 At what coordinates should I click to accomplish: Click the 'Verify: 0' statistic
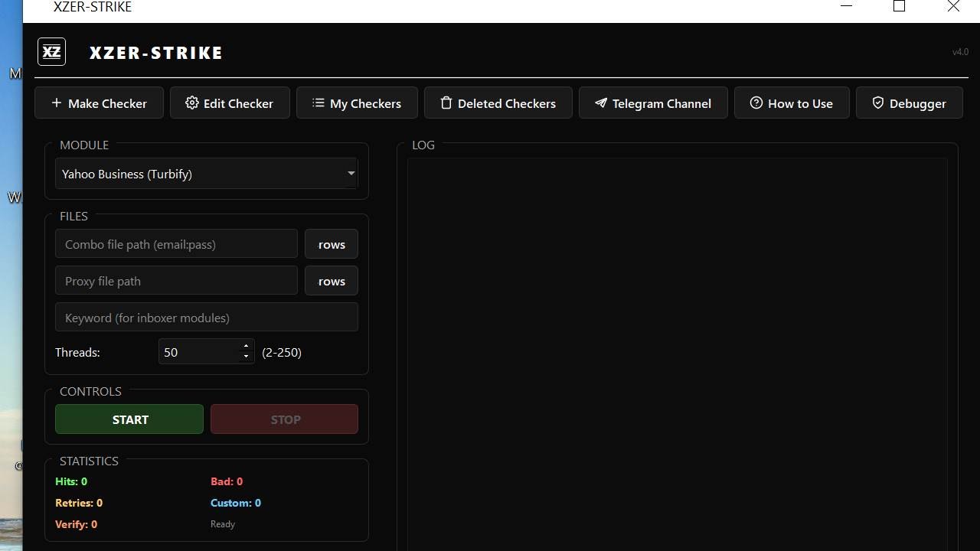76,524
